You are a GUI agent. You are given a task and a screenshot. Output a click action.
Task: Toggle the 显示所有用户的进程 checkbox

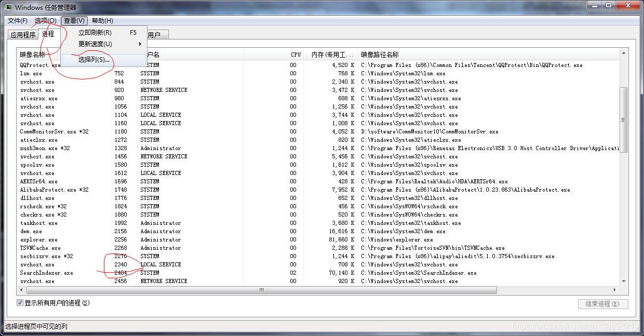coord(19,302)
